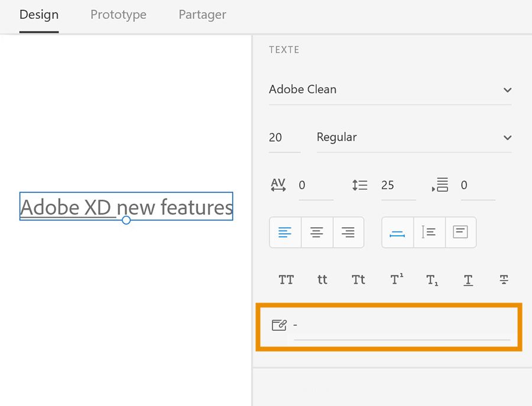
Task: Select auto width text mode
Action: coord(397,232)
